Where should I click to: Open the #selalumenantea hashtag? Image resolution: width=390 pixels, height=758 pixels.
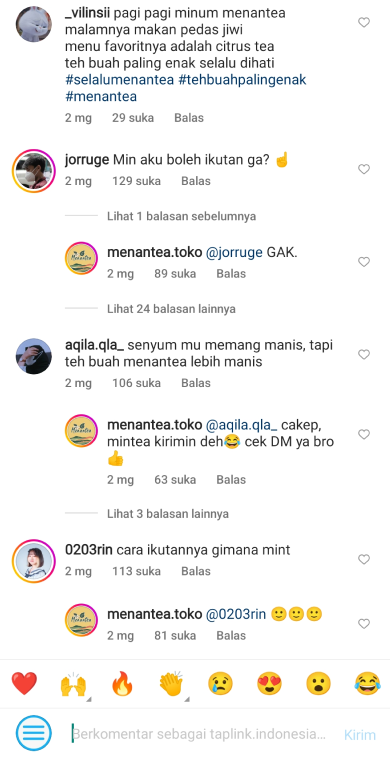[119, 80]
